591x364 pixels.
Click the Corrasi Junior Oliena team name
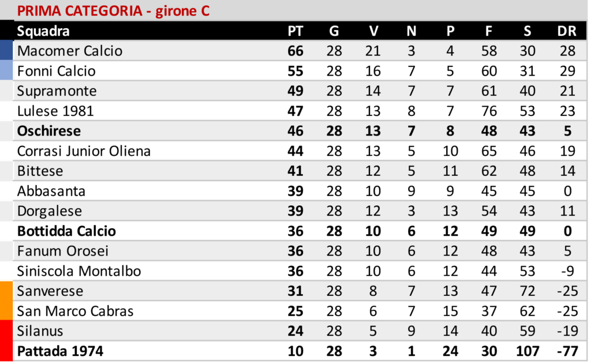[x=84, y=151]
